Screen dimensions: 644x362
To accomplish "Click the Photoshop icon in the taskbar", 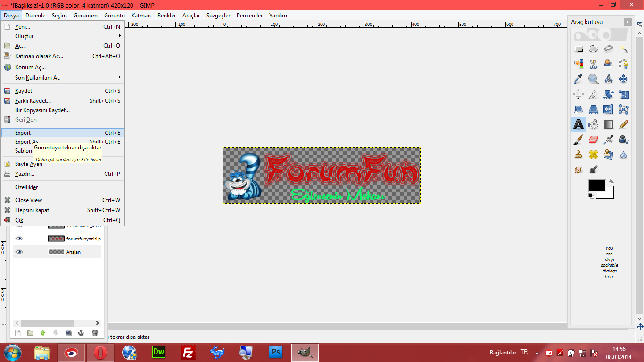I will pos(276,352).
